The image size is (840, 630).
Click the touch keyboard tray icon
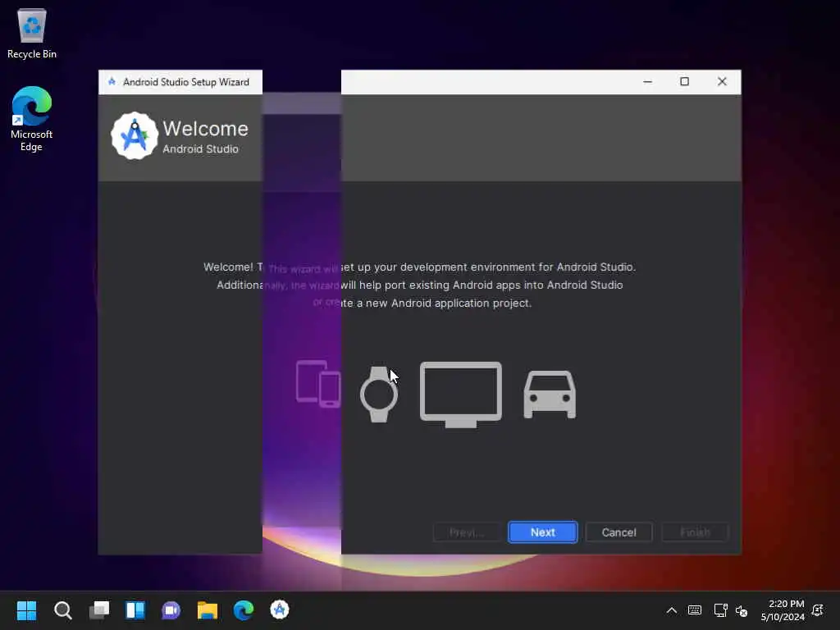(x=695, y=610)
